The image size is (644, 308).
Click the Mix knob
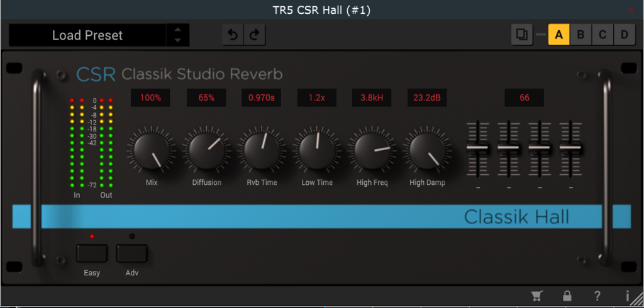152,151
